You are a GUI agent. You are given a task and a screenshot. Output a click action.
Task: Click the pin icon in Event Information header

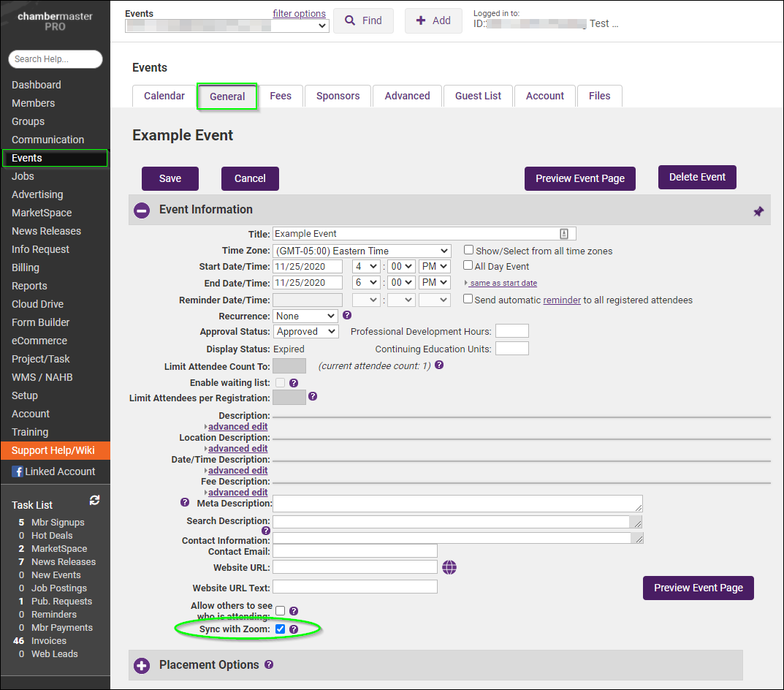[758, 211]
